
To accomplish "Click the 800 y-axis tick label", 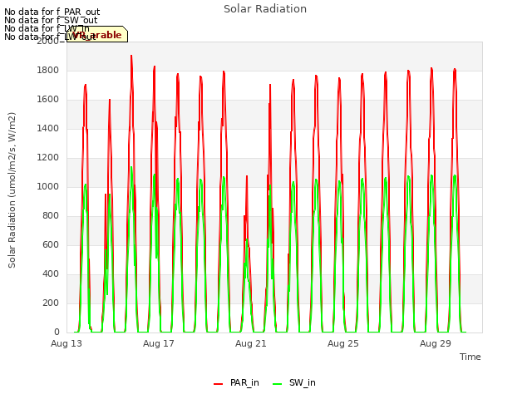I will coord(51,216).
